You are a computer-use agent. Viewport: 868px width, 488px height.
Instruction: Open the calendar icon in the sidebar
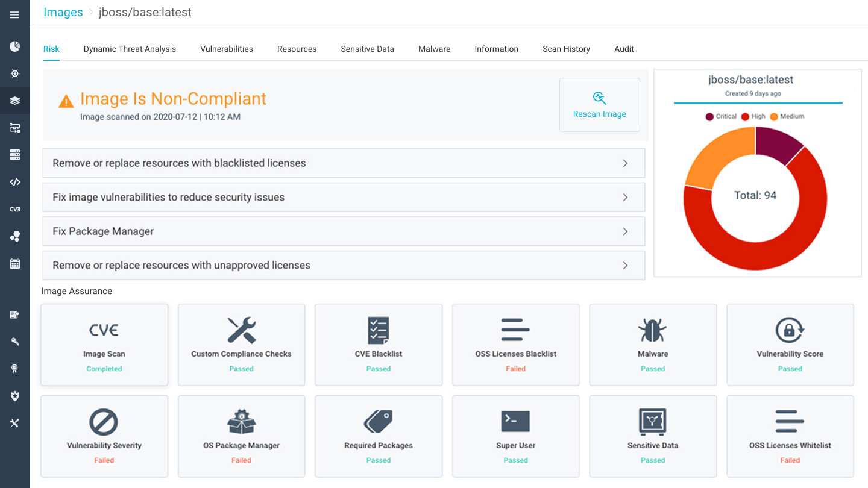[x=14, y=263]
